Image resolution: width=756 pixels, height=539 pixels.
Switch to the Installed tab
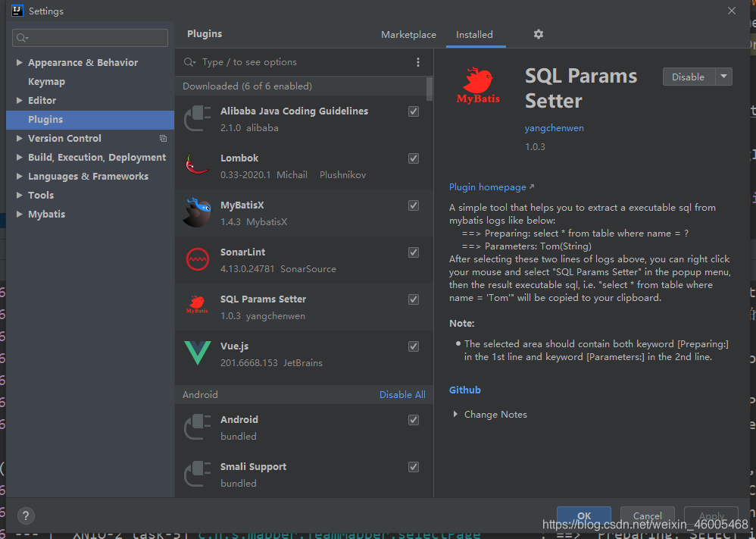[x=474, y=35]
